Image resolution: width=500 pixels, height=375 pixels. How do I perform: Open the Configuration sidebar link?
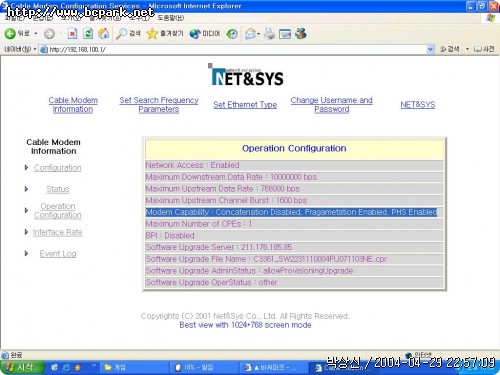(x=57, y=168)
